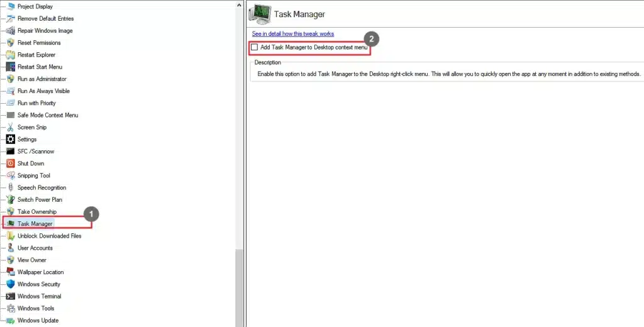Select Project Display tree entry
Viewport: 644px width, 327px height.
click(x=35, y=6)
